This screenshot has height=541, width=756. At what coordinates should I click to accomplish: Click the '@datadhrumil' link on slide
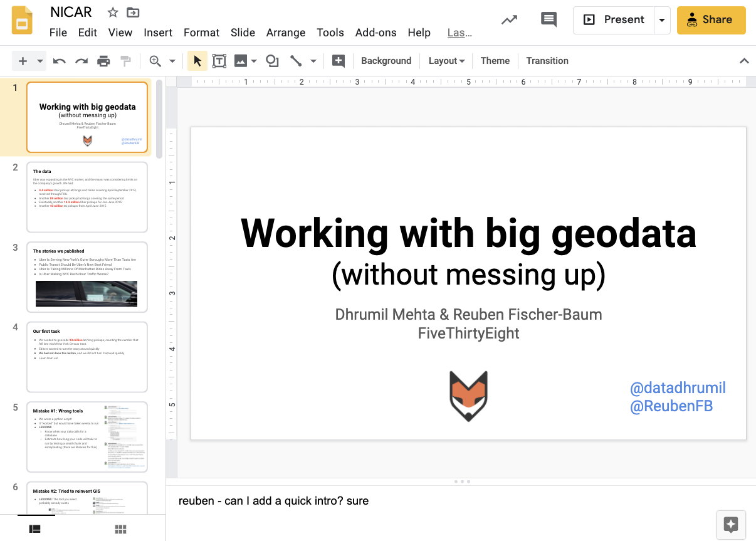pyautogui.click(x=678, y=388)
